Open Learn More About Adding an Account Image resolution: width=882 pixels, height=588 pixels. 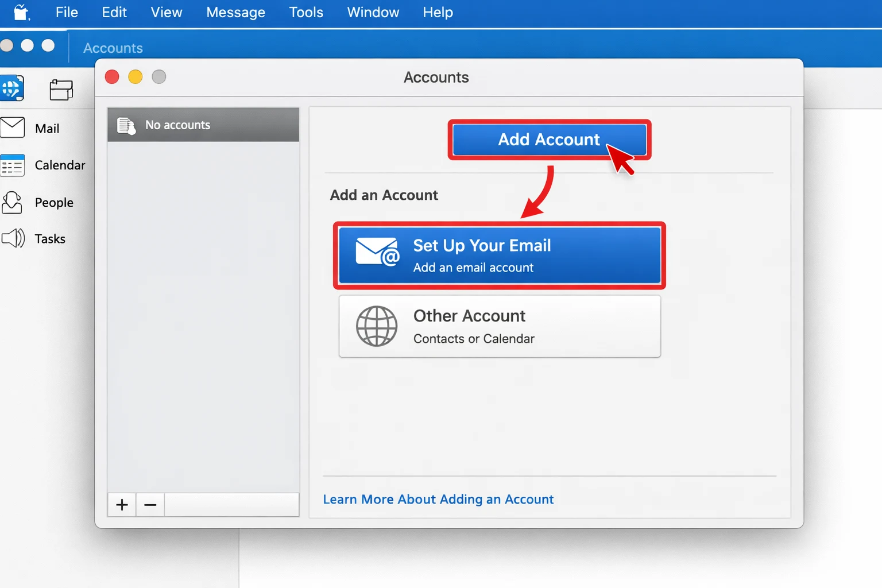coord(438,499)
